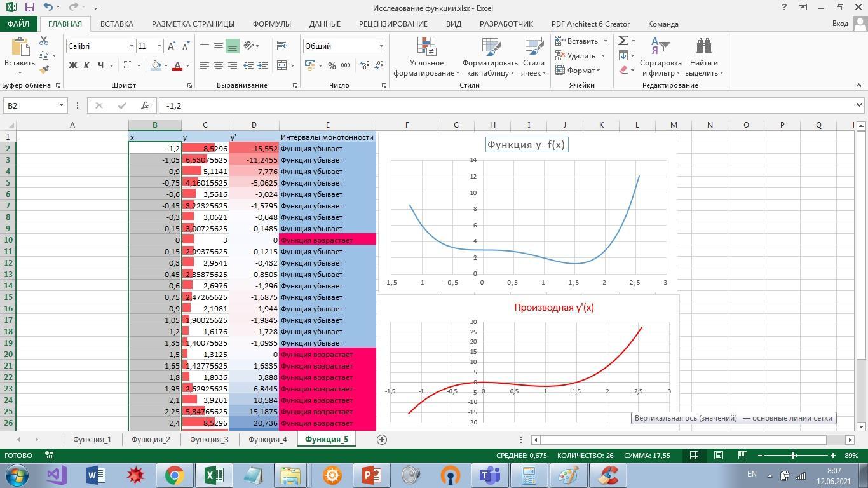Open Форматировать как таблицу gallery
The height and width of the screenshot is (488, 868).
pyautogui.click(x=490, y=57)
